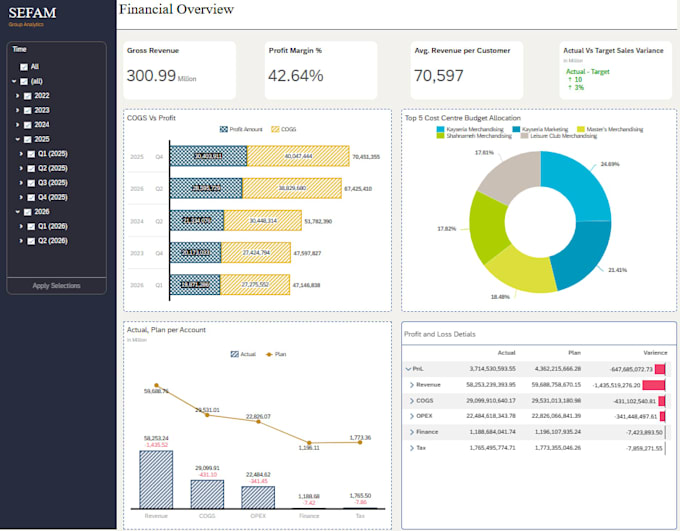The width and height of the screenshot is (680, 531).
Task: Click the 21.41% donut segment
Action: tap(581, 254)
